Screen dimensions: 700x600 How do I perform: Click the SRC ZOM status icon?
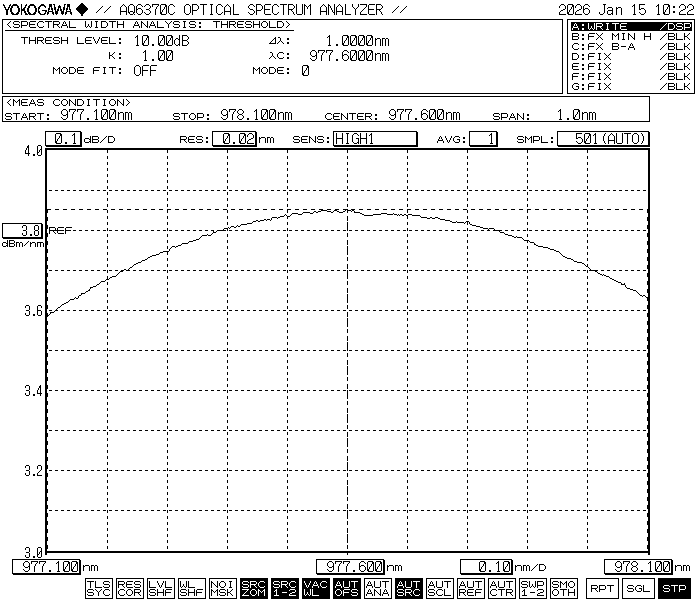click(254, 589)
